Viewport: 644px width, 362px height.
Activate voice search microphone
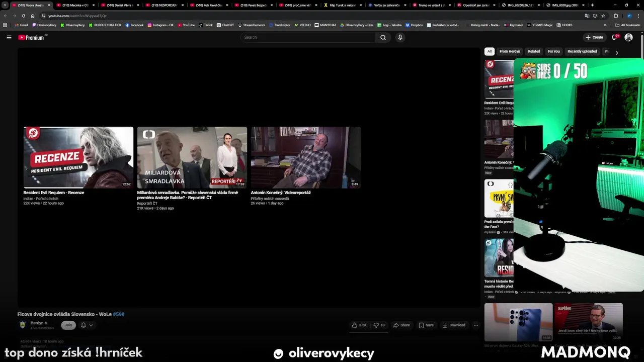click(x=400, y=37)
